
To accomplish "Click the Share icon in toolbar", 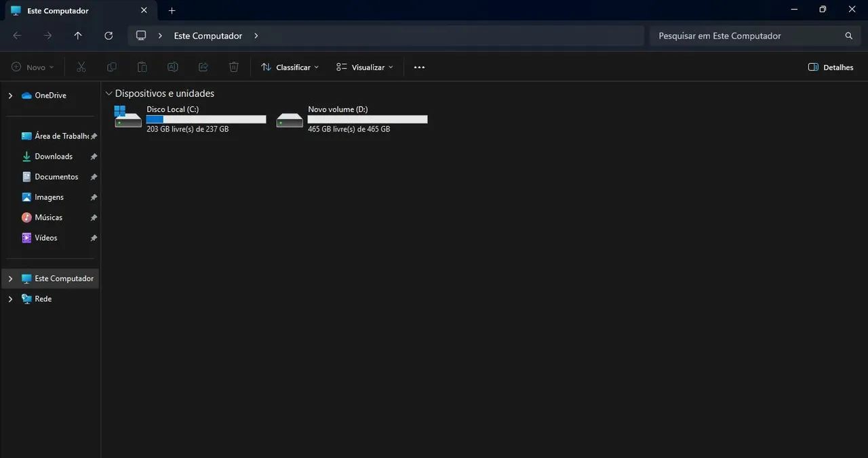I will tap(203, 67).
